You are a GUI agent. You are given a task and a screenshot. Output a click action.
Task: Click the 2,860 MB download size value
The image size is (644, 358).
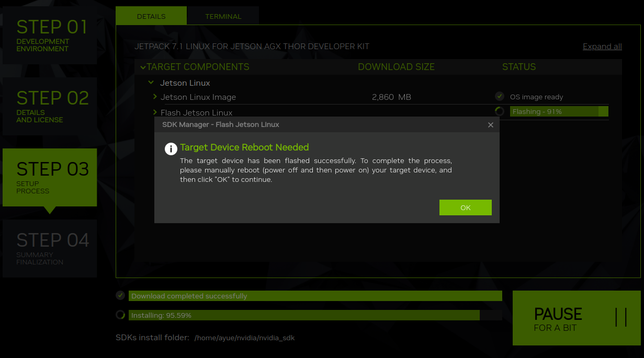391,97
